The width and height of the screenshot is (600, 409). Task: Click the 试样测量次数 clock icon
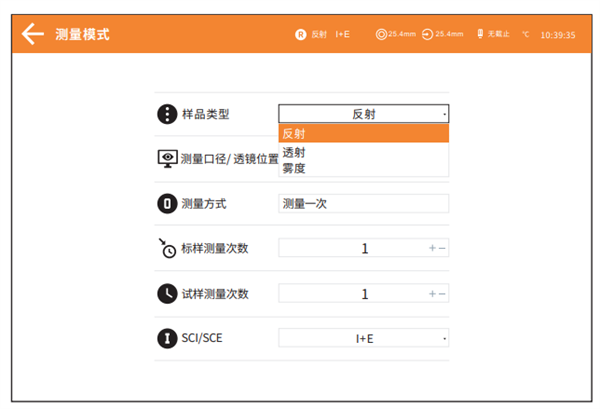(x=167, y=293)
